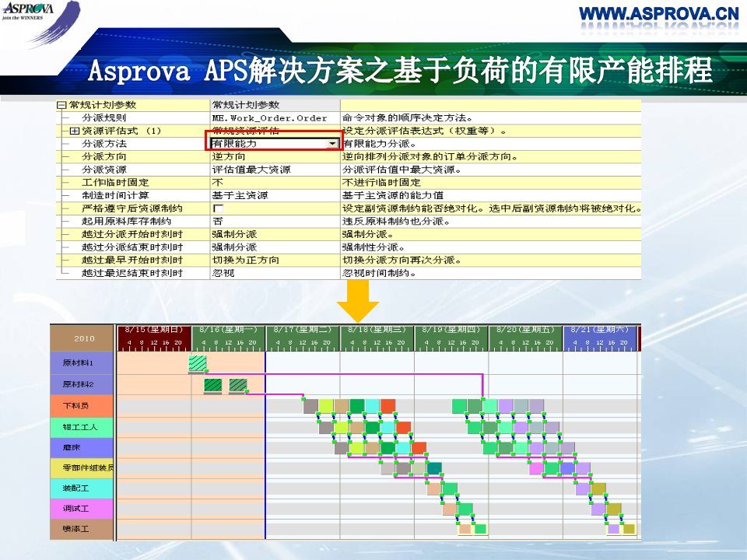Select the 工作临时固定 row label
The image size is (747, 560).
(x=115, y=182)
